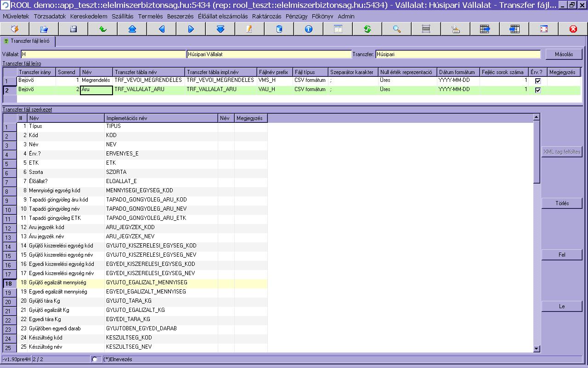Toggle Érv.? checkbox for Áru row
Image resolution: width=588 pixels, height=368 pixels.
[x=538, y=90]
